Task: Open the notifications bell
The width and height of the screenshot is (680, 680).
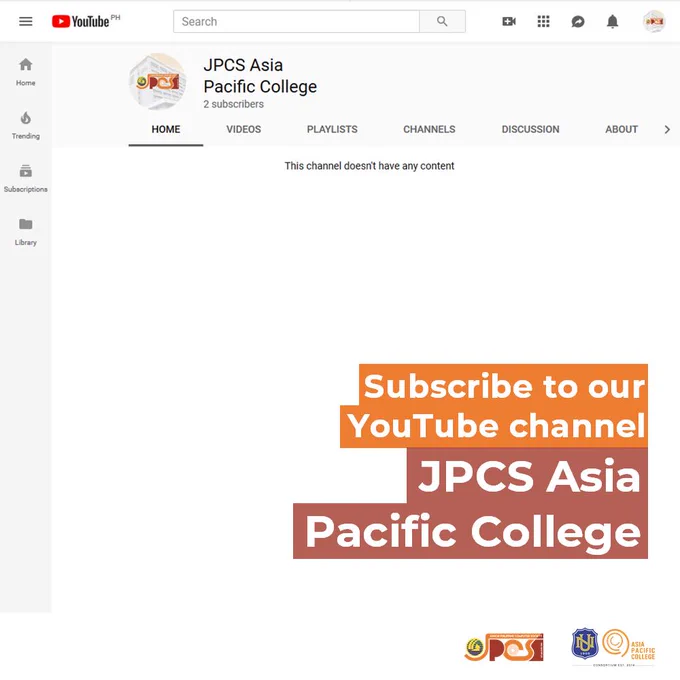Action: point(612,21)
